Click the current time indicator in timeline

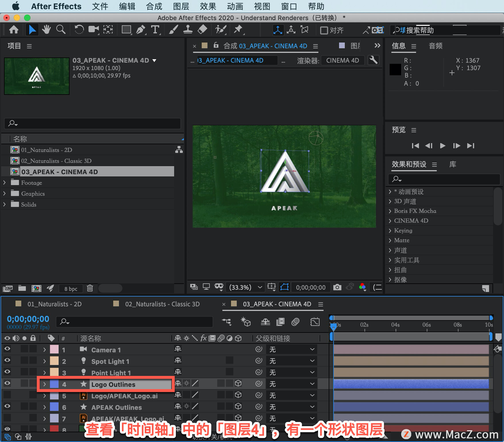[333, 327]
